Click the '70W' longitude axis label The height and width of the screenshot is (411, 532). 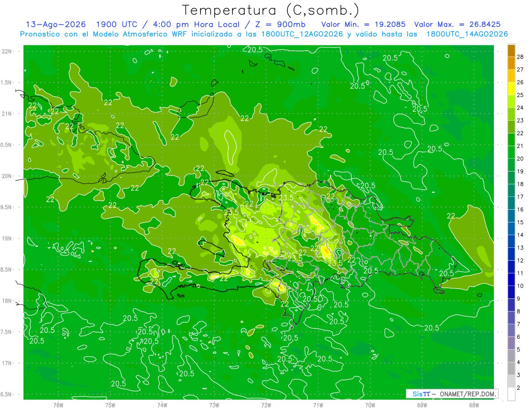pyautogui.click(x=370, y=405)
